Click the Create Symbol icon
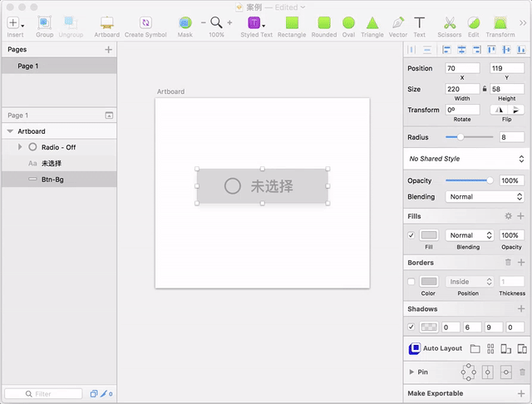Viewport: 532px width, 404px height. [145, 22]
